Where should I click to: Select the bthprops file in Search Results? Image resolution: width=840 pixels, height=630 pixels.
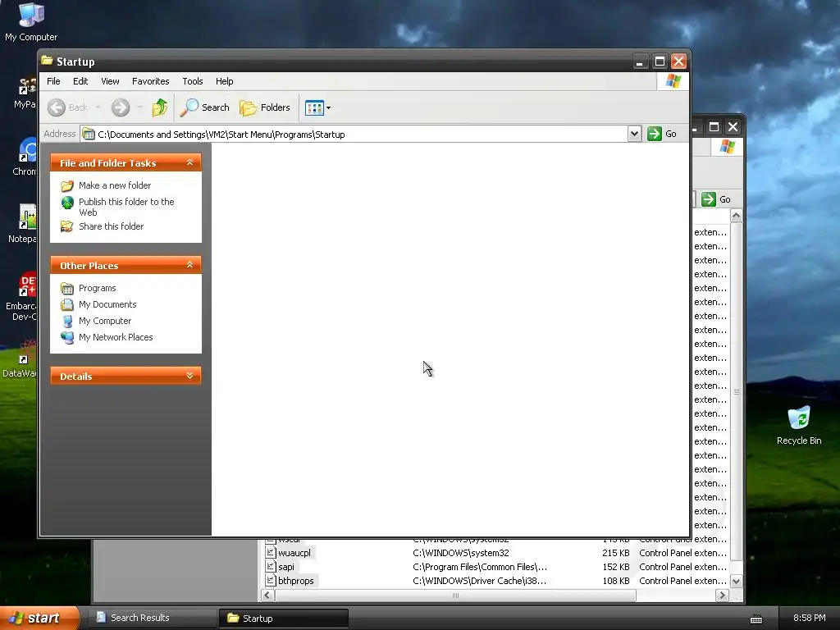click(x=295, y=581)
